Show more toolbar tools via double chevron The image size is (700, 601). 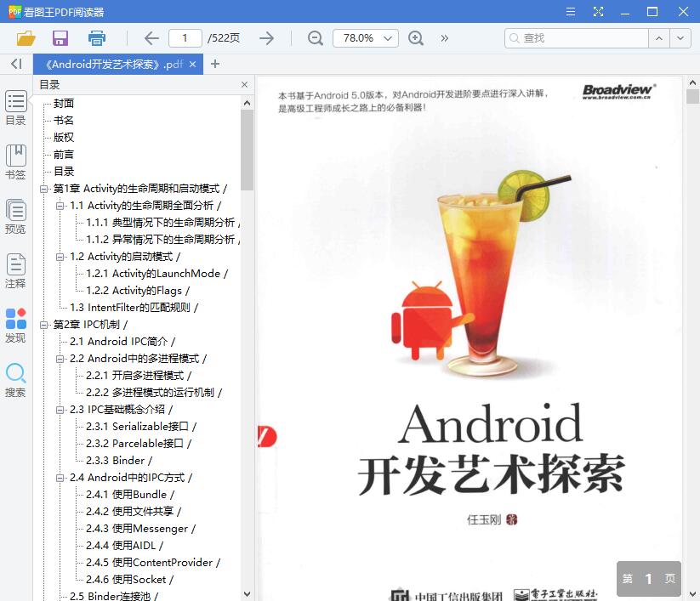pyautogui.click(x=444, y=38)
